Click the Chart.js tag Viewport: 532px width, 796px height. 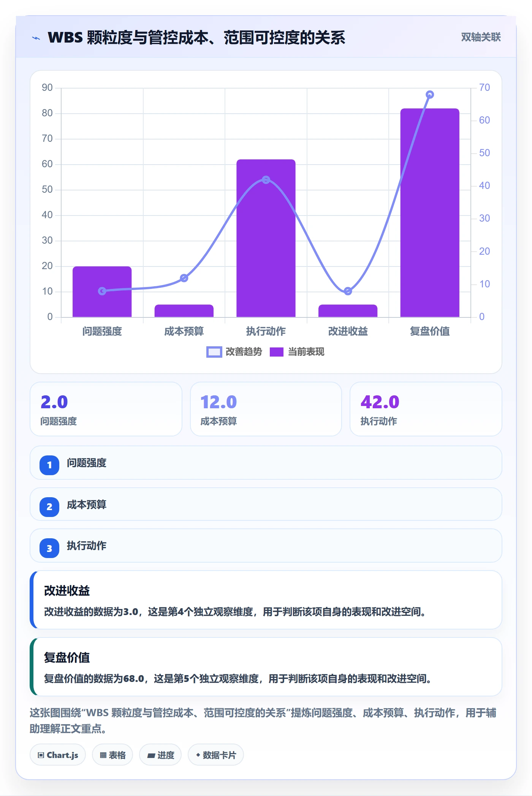pos(58,755)
